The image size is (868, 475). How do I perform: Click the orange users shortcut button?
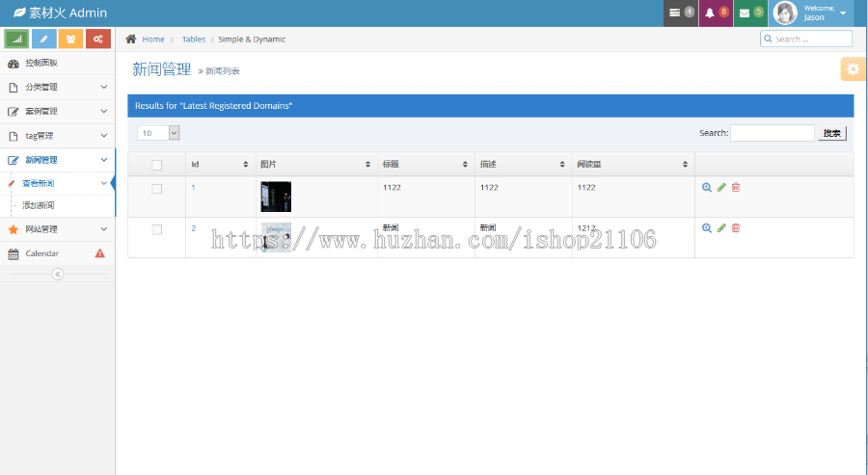coord(70,40)
